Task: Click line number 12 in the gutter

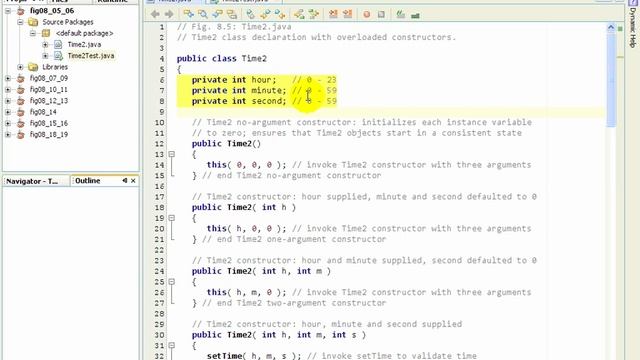Action: (159, 144)
